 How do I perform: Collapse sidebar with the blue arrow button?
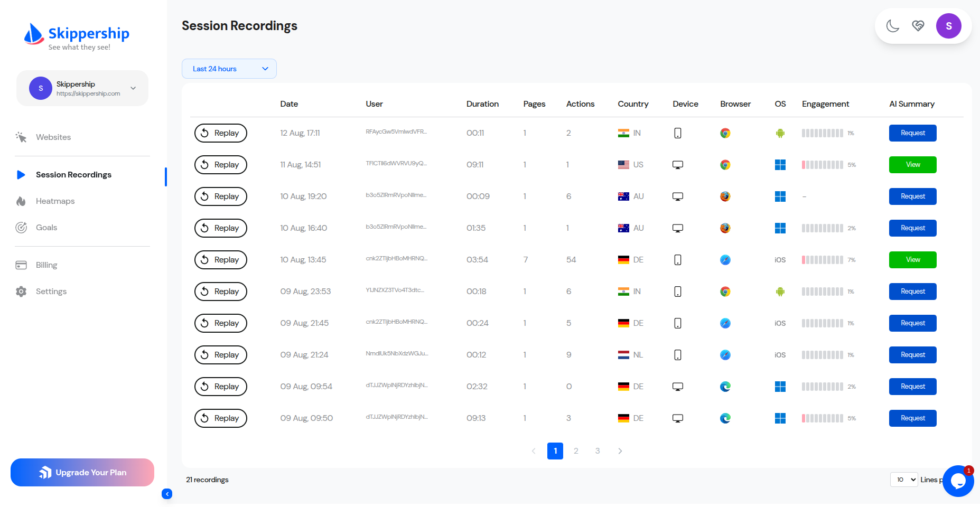pos(167,494)
